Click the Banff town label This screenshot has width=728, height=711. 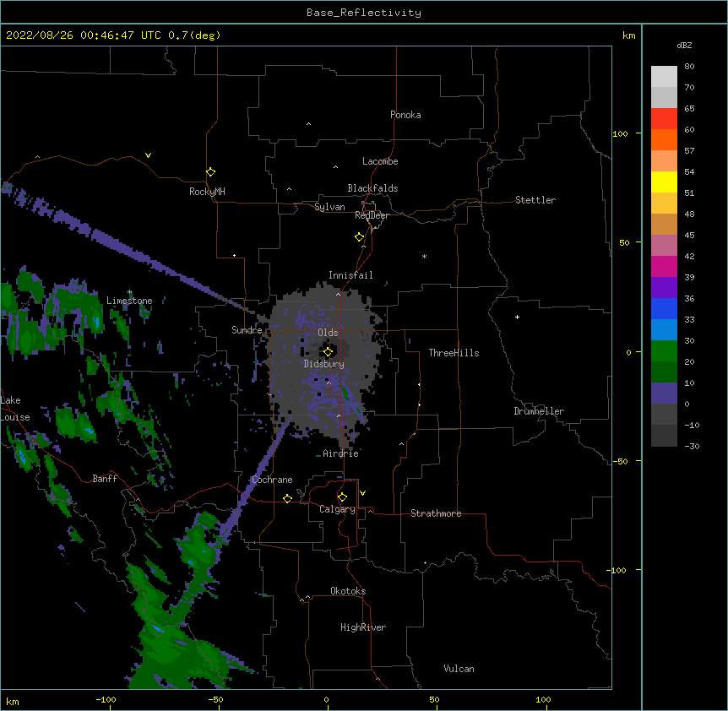[x=105, y=479]
